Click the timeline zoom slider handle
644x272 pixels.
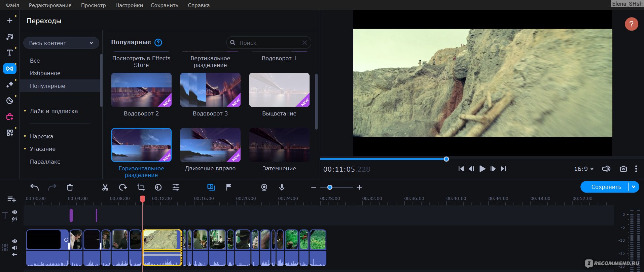(330, 187)
